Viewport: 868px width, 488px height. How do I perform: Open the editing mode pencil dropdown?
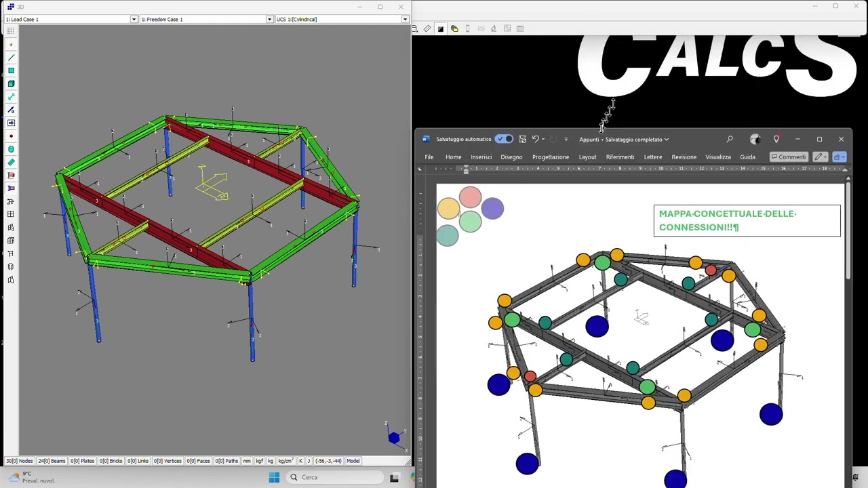point(820,157)
